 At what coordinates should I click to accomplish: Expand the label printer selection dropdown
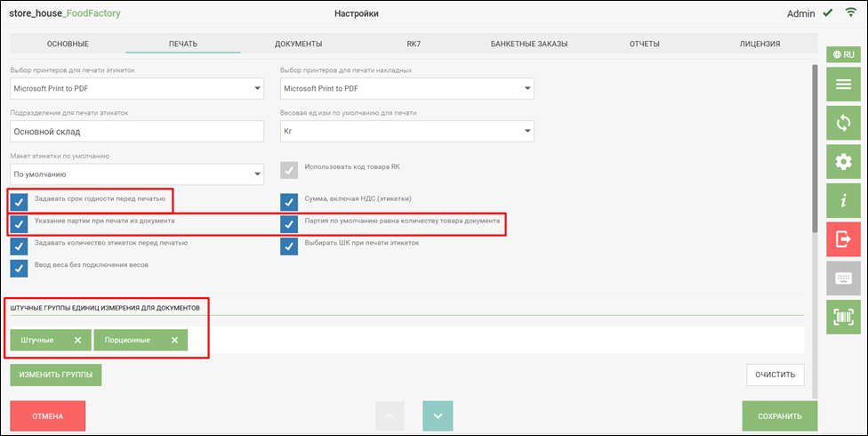257,88
